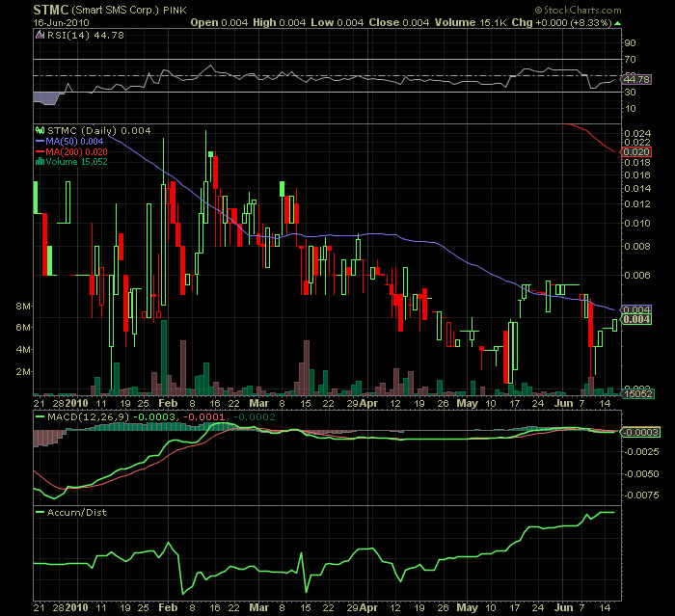The image size is (675, 616).
Task: Click the -0.0025 MACD axis label
Action: (641, 452)
